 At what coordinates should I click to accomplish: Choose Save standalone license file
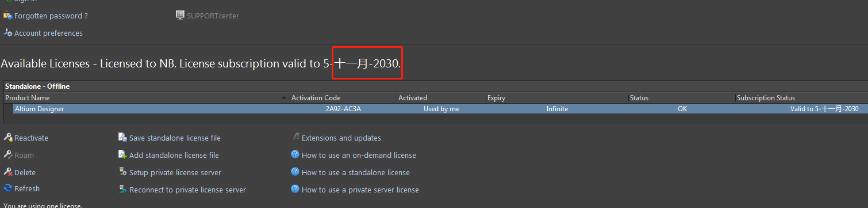(175, 138)
